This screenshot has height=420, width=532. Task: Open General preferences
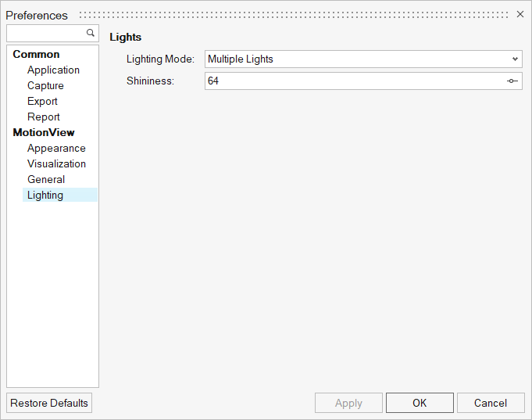point(46,179)
